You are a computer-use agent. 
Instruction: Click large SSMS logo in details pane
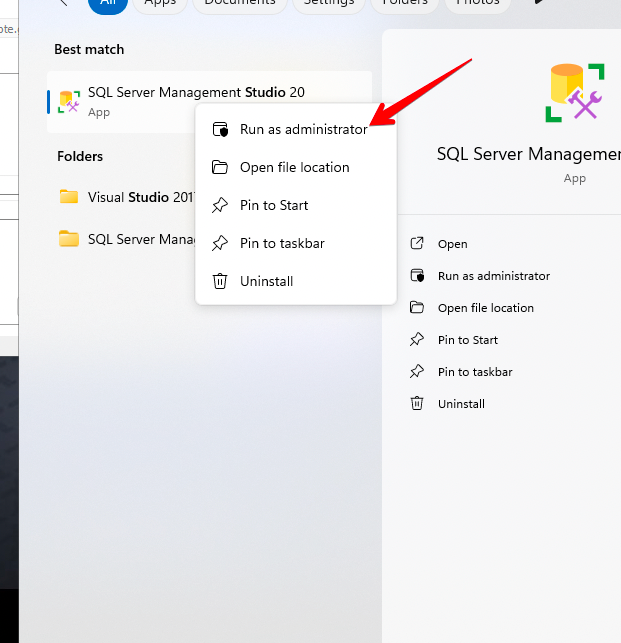(x=575, y=93)
